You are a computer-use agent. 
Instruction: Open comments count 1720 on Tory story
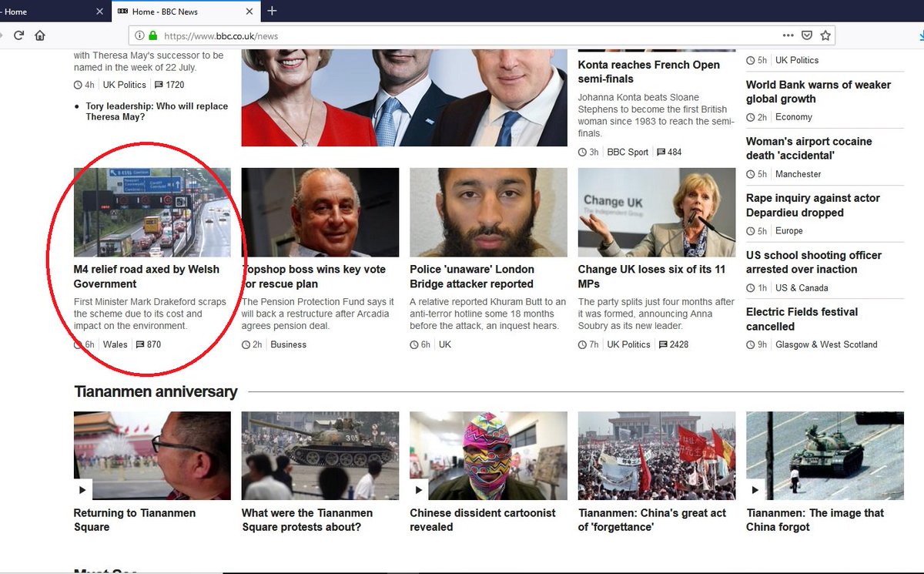tap(169, 85)
